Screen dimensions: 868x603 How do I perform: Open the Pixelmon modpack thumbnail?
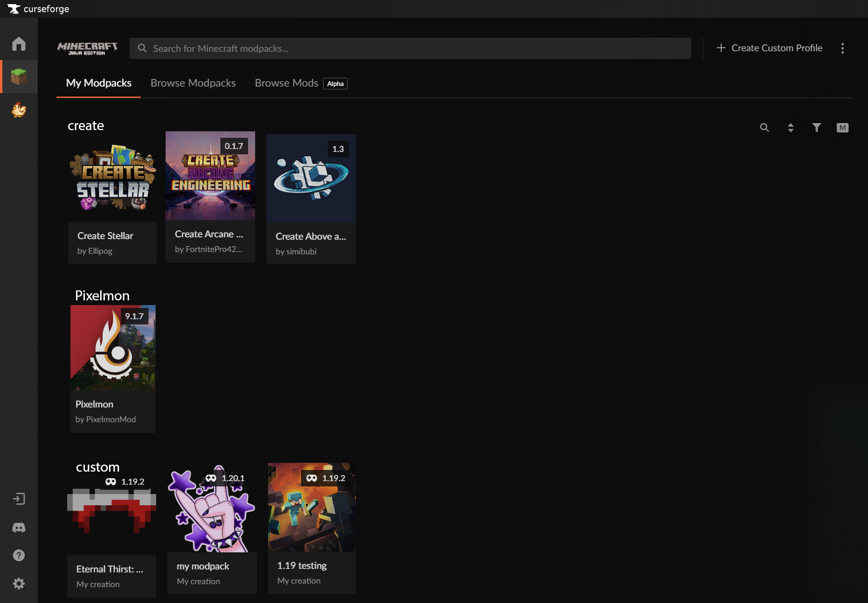point(113,347)
